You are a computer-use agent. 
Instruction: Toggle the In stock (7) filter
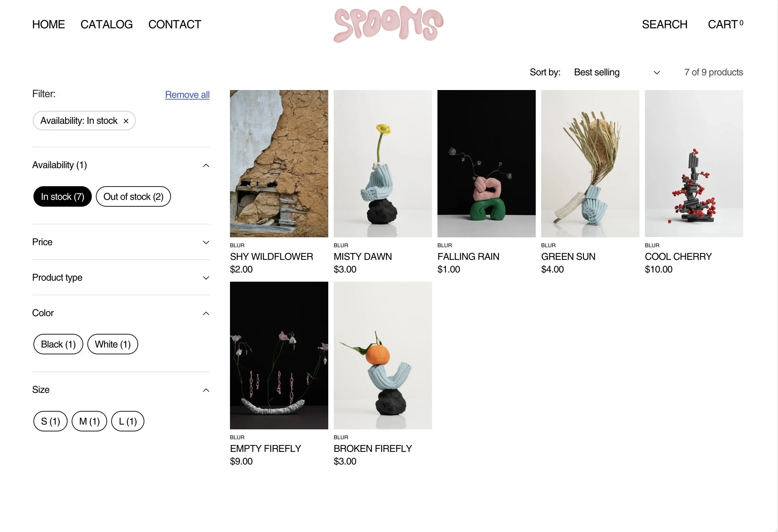pos(62,196)
